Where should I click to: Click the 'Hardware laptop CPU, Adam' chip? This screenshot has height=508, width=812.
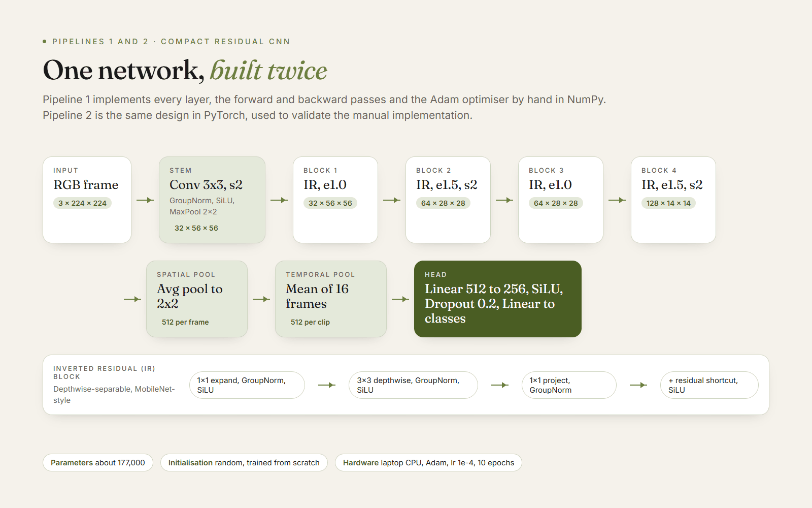[428, 462]
